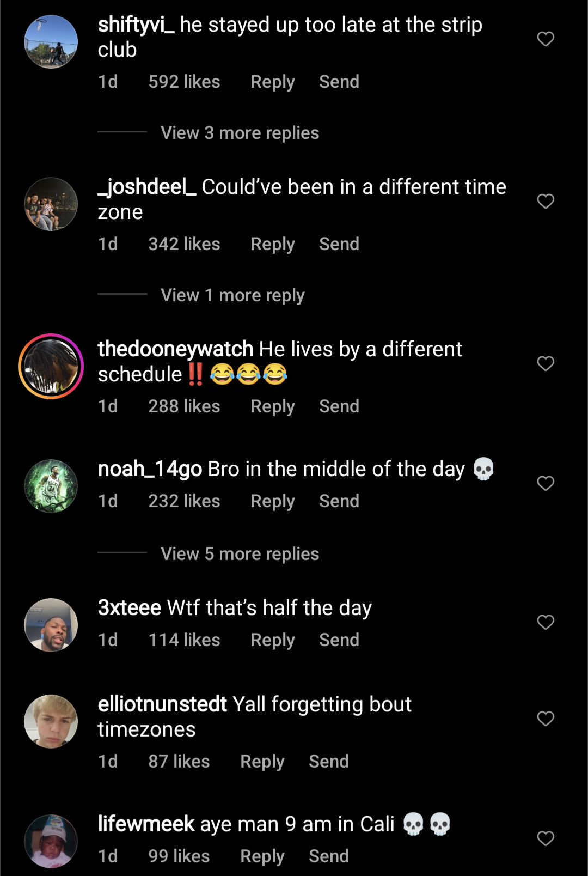Heart elliotnunstedt's timezones comment
The width and height of the screenshot is (588, 876).
pyautogui.click(x=546, y=719)
